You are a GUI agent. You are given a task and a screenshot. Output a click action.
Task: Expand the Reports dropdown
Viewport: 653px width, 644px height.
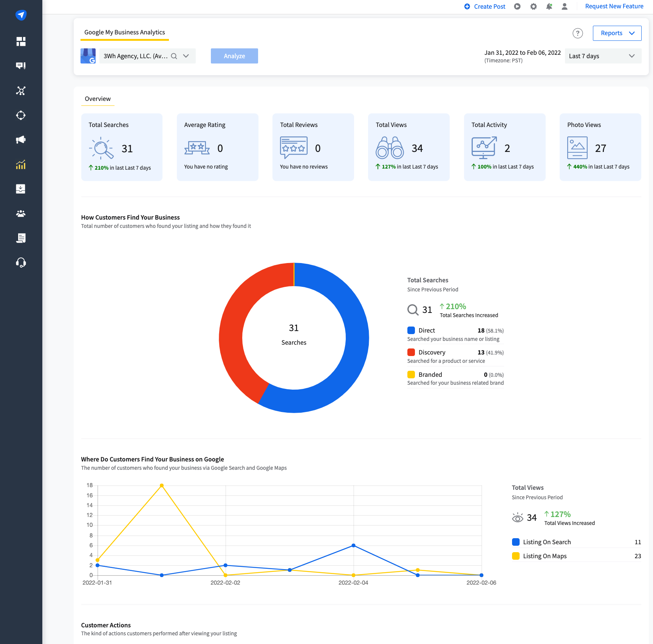click(617, 33)
